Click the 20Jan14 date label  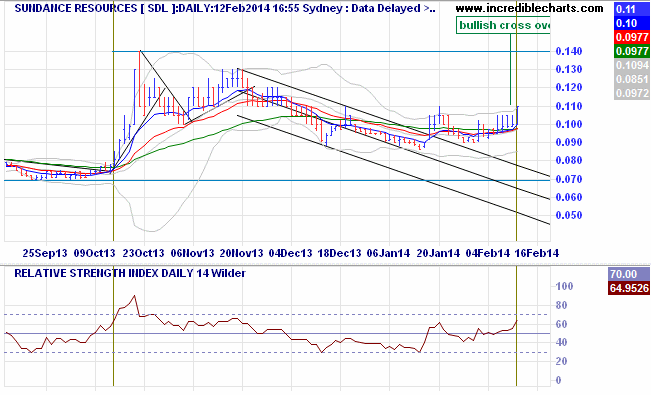pyautogui.click(x=438, y=253)
